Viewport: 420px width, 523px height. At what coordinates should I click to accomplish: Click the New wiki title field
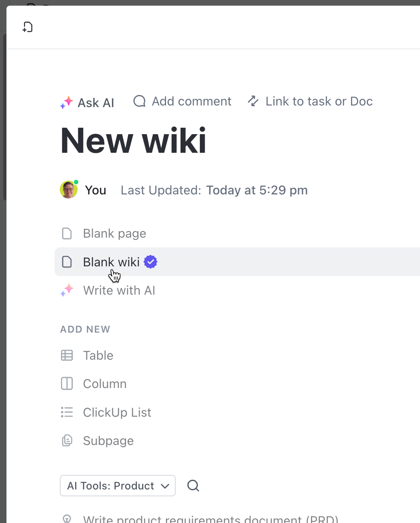coord(133,141)
